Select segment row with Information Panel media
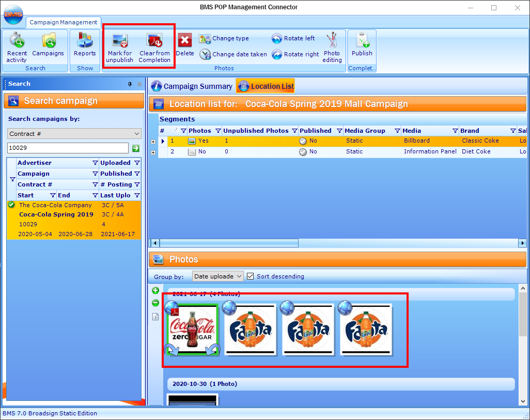The image size is (530, 420). click(342, 152)
